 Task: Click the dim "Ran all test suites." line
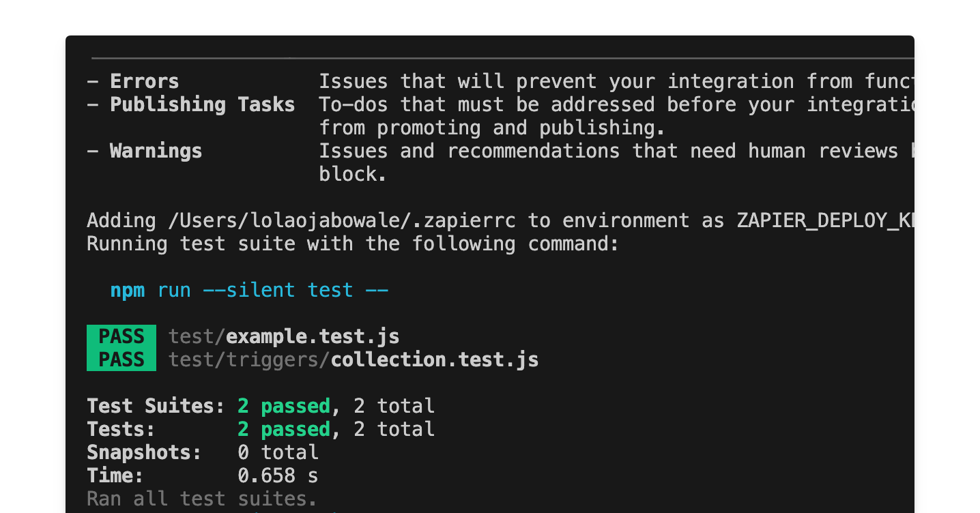[x=202, y=499]
